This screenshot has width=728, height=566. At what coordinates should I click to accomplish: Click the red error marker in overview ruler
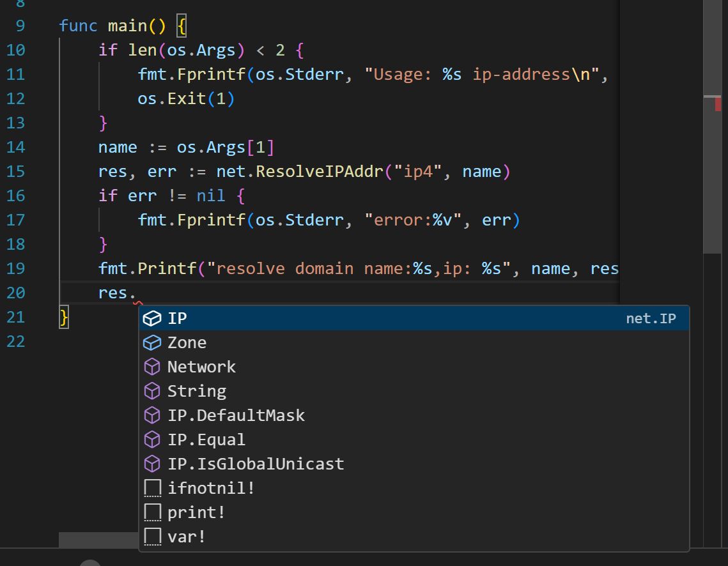pyautogui.click(x=718, y=103)
